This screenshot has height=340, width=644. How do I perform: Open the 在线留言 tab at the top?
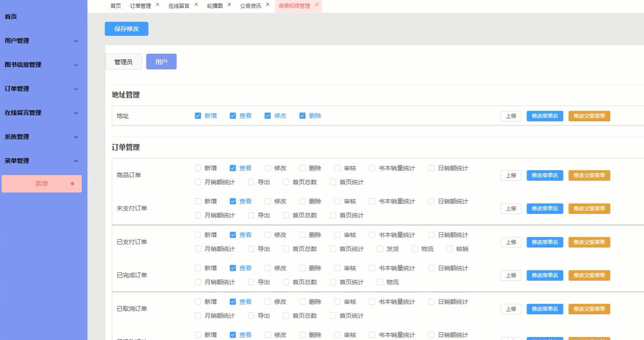179,6
